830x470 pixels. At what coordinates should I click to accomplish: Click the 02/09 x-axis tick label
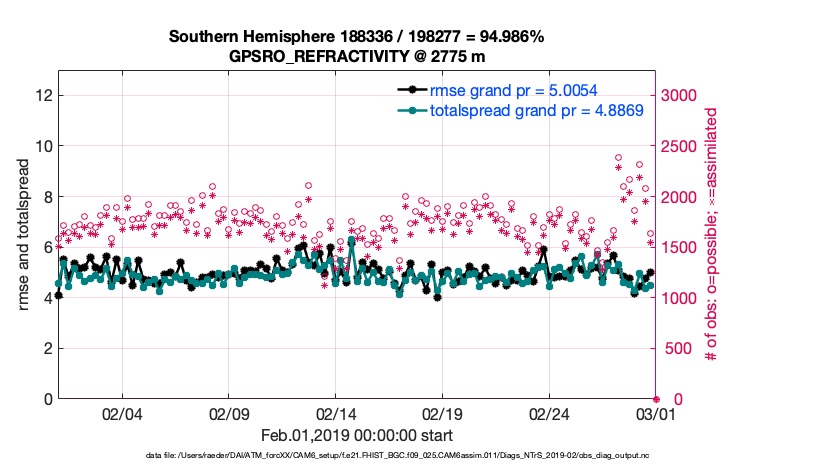click(229, 414)
